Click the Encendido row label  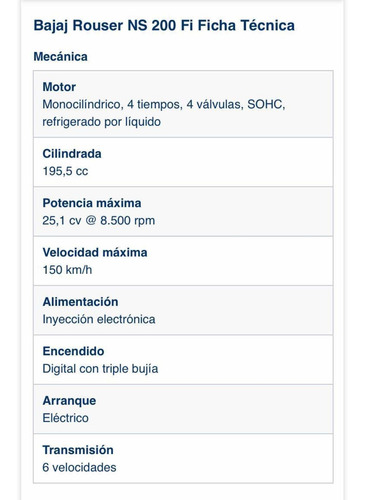pos(73,351)
